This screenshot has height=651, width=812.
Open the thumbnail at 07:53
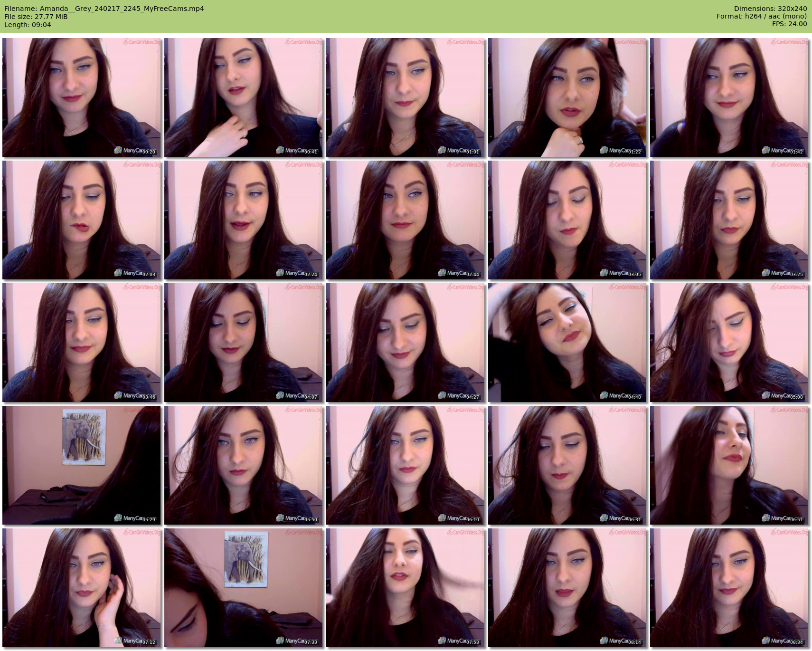pos(406,588)
